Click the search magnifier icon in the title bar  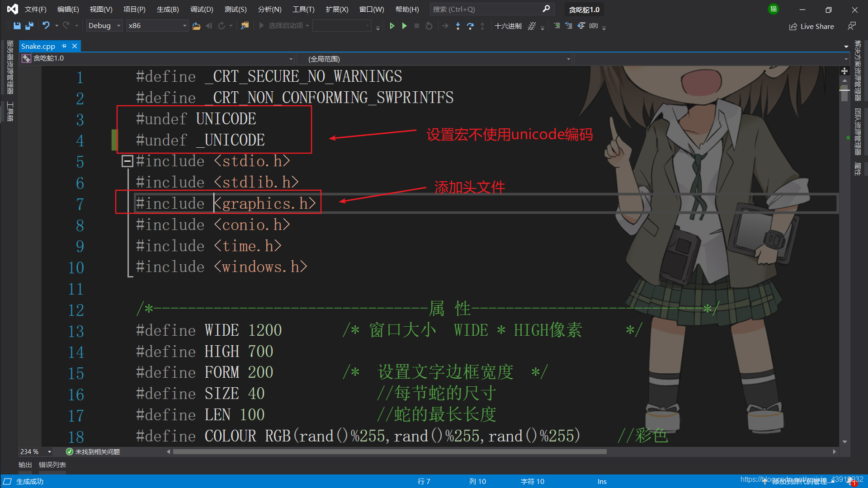point(546,9)
